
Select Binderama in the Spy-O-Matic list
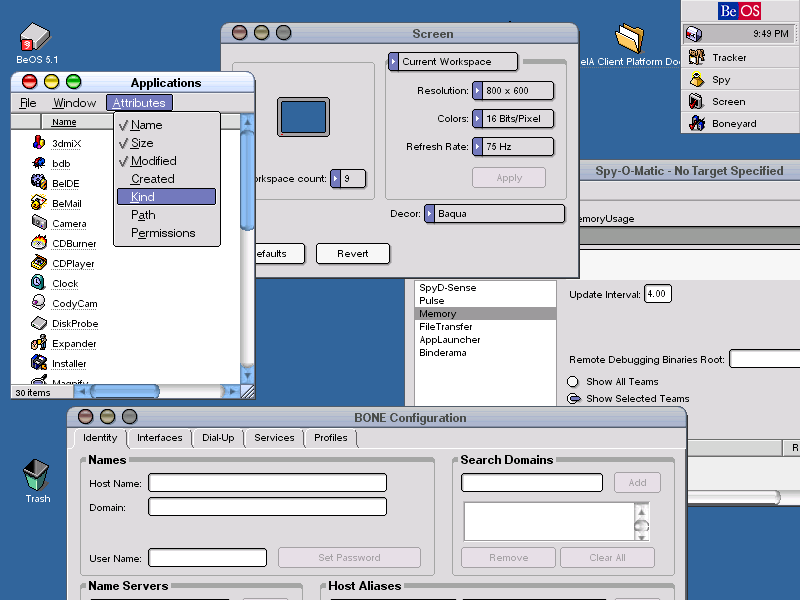click(485, 353)
